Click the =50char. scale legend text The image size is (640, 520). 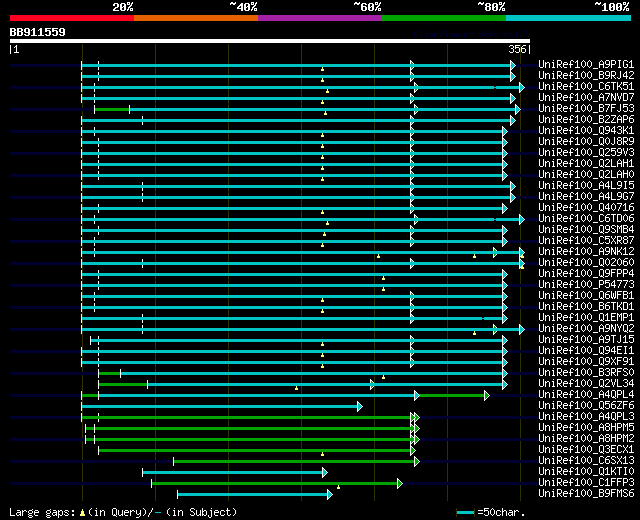pyautogui.click(x=501, y=512)
